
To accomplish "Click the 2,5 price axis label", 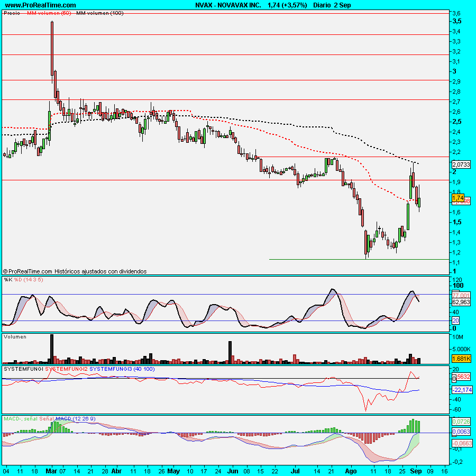I will (457, 122).
